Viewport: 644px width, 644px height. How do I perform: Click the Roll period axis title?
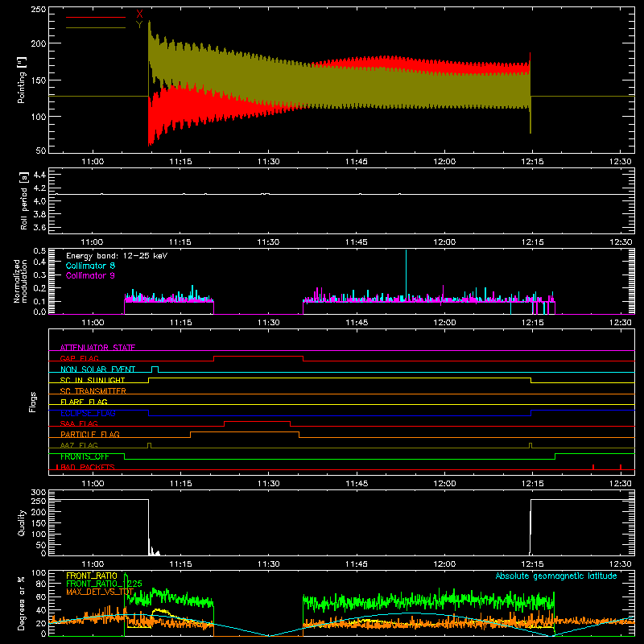point(24,200)
